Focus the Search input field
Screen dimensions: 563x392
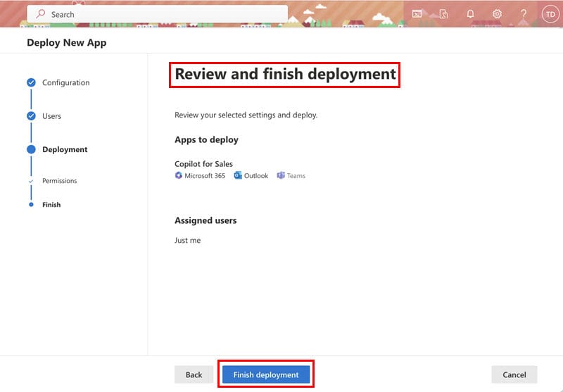tap(157, 14)
